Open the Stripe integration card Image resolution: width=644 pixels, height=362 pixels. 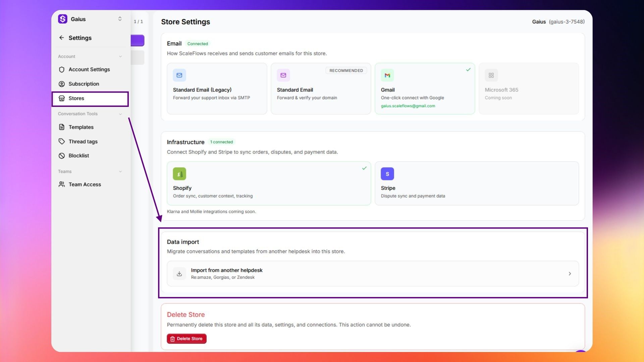pyautogui.click(x=477, y=183)
